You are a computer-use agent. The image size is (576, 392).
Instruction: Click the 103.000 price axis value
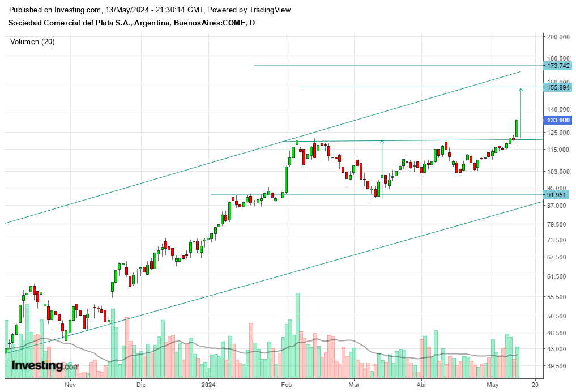point(558,172)
